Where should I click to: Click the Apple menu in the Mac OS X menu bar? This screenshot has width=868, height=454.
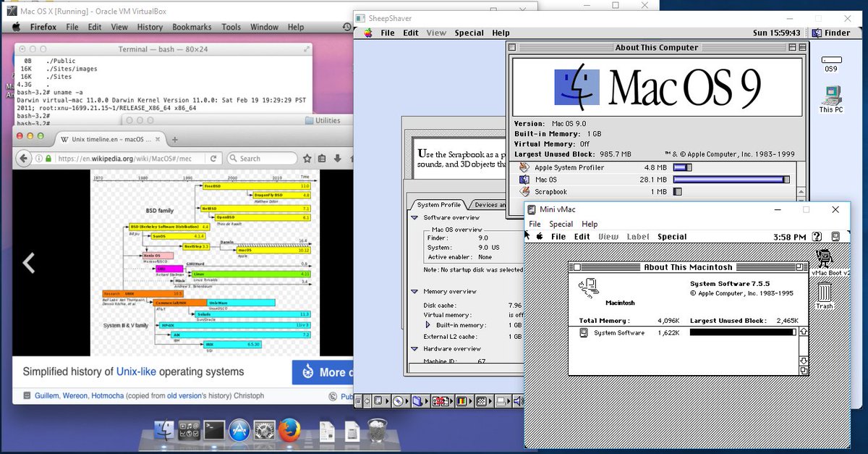(14, 27)
